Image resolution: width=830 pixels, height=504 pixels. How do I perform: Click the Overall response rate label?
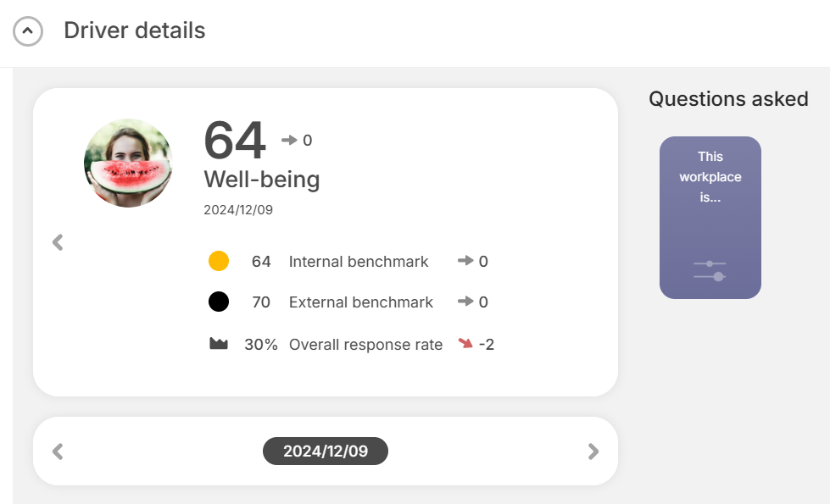(365, 345)
